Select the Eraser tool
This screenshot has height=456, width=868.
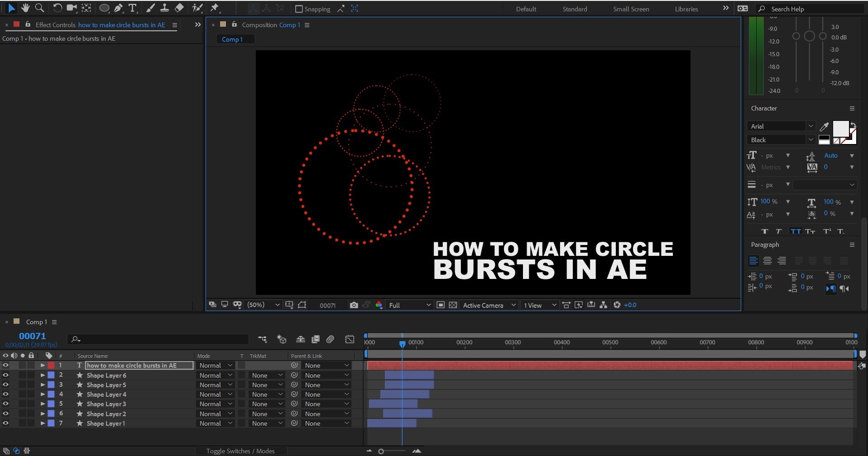tap(179, 8)
